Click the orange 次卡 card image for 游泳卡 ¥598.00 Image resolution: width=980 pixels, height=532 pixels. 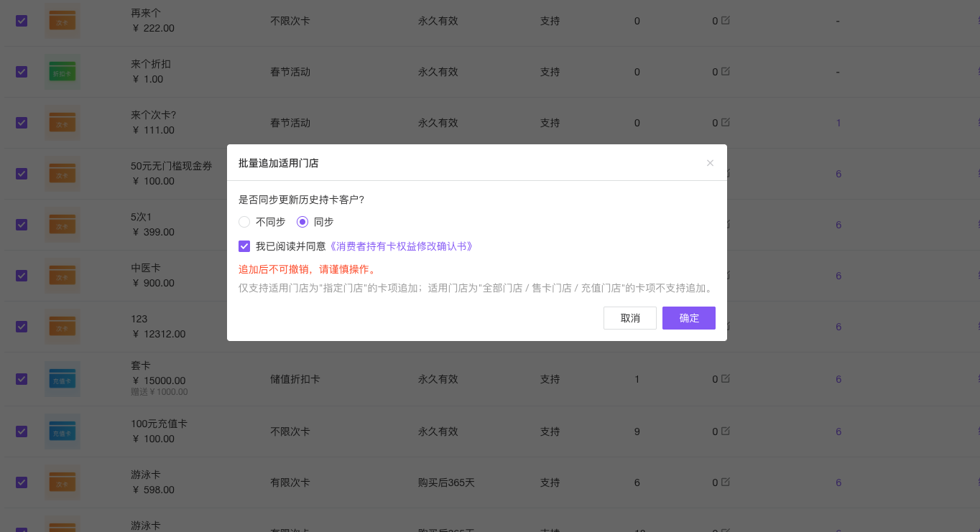(63, 482)
